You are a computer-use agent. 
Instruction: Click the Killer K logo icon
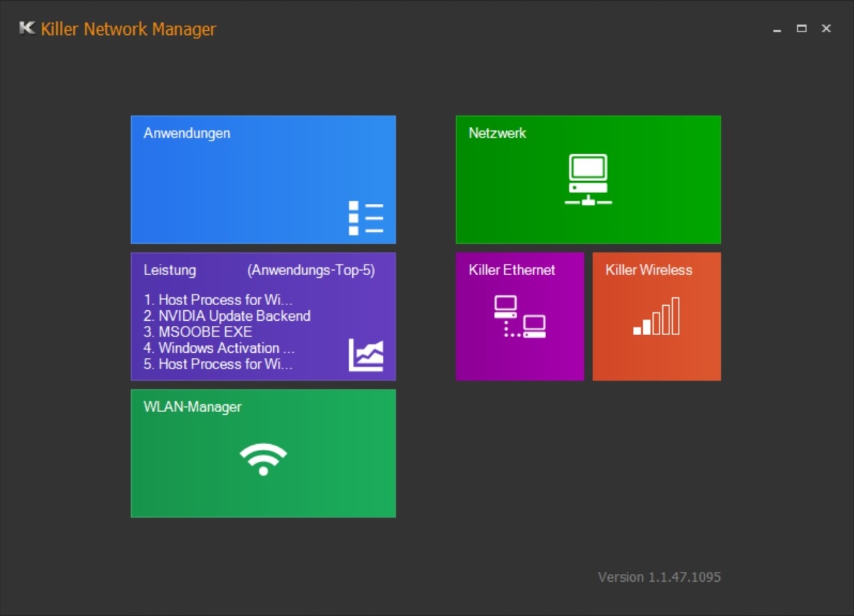(x=26, y=28)
